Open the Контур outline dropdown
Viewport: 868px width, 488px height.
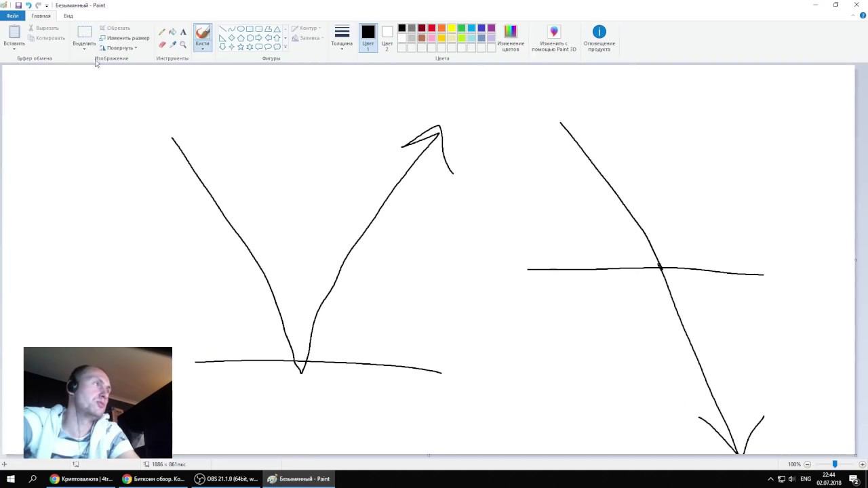coord(307,28)
